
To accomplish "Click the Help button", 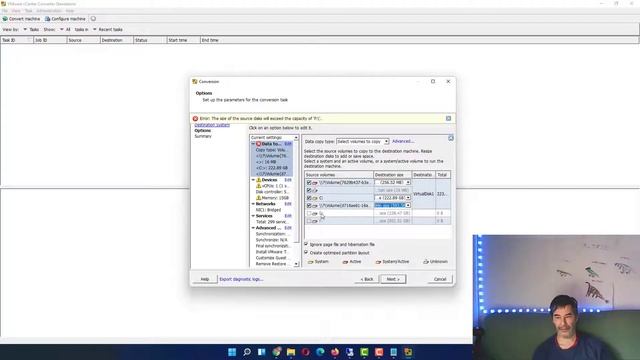I will click(204, 279).
